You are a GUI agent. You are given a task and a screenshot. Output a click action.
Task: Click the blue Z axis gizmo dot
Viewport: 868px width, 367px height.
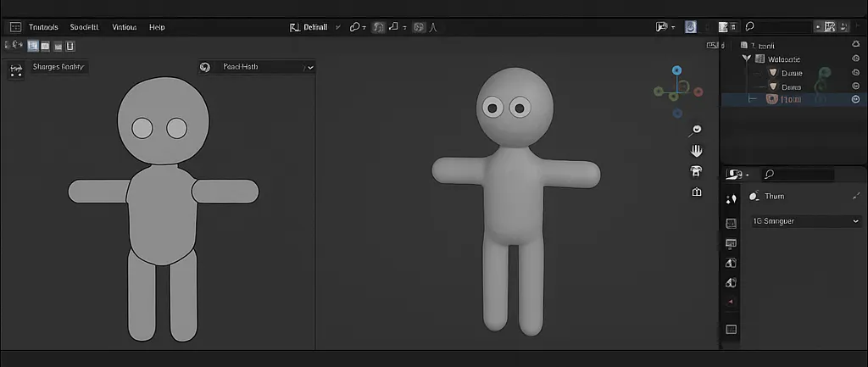click(x=676, y=71)
